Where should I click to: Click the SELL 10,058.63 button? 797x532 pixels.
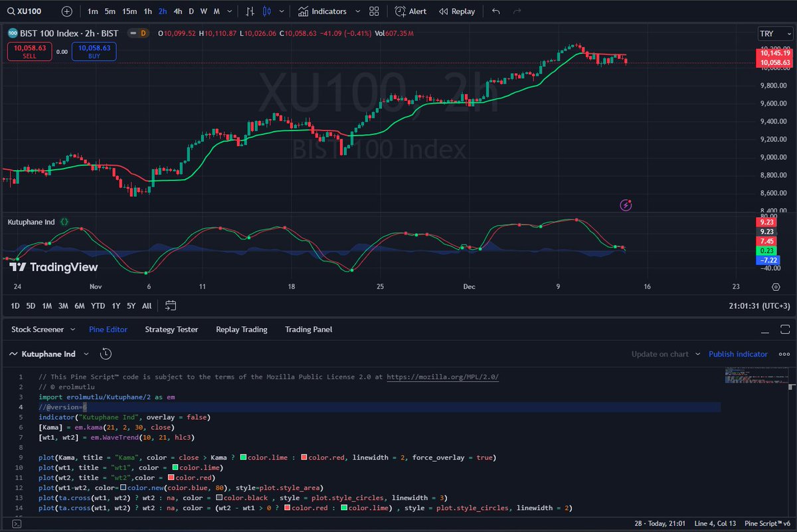coord(29,51)
